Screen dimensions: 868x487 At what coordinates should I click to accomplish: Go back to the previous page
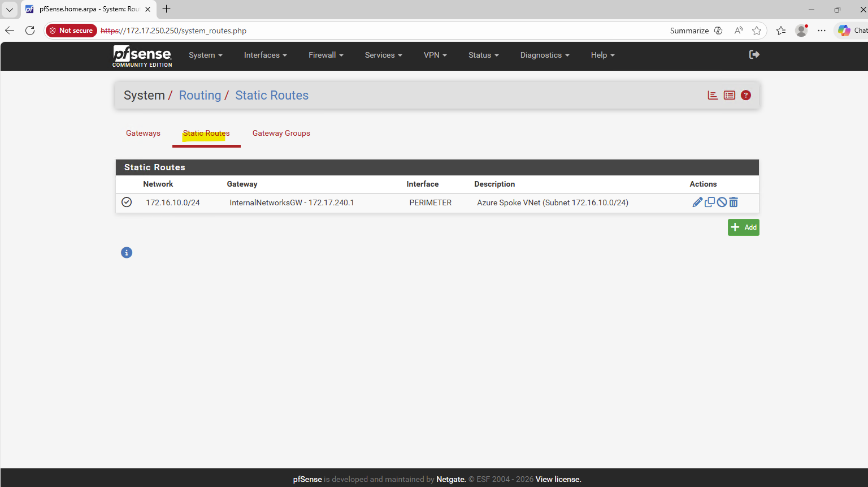[10, 31]
